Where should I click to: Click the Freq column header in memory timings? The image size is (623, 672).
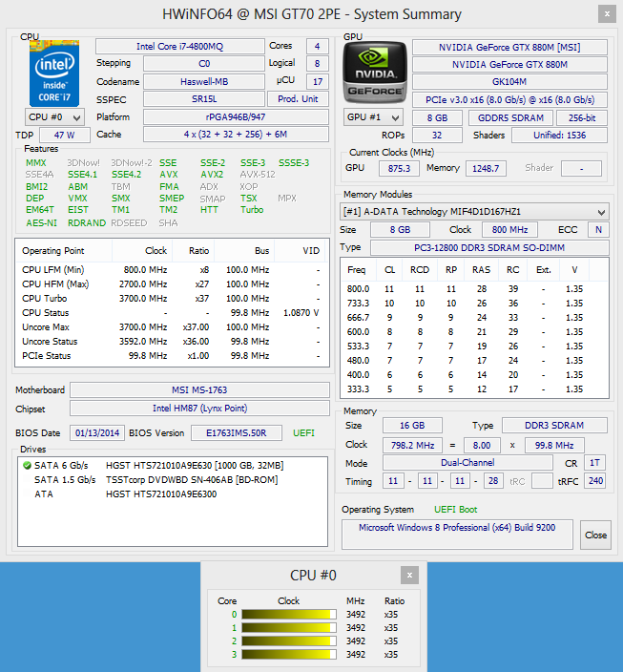(x=358, y=270)
